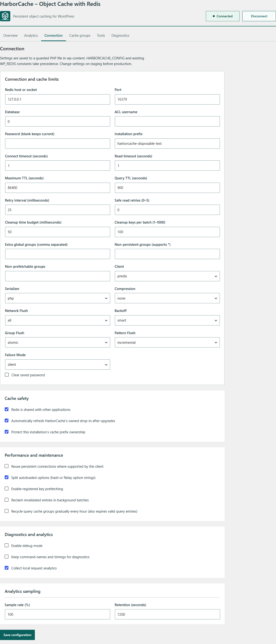The height and width of the screenshot is (644, 276).
Task: Tick the Clear saved password checkbox
Action: pos(7,375)
